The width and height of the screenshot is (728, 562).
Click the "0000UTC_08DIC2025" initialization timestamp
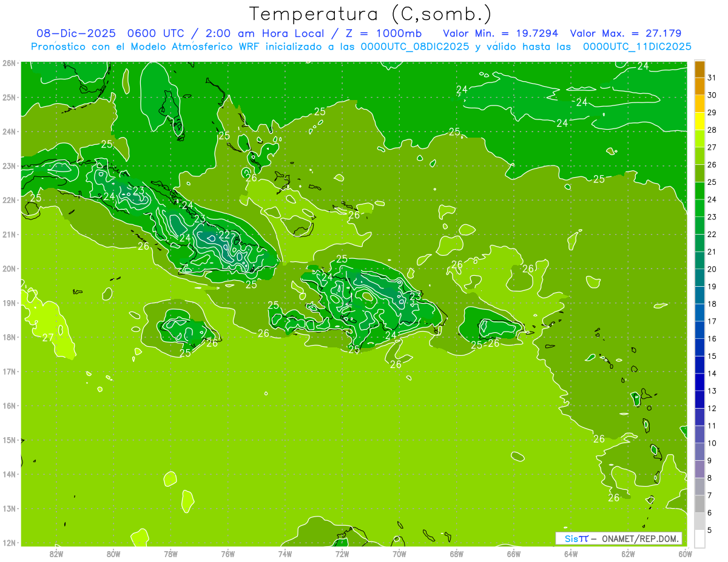click(414, 47)
